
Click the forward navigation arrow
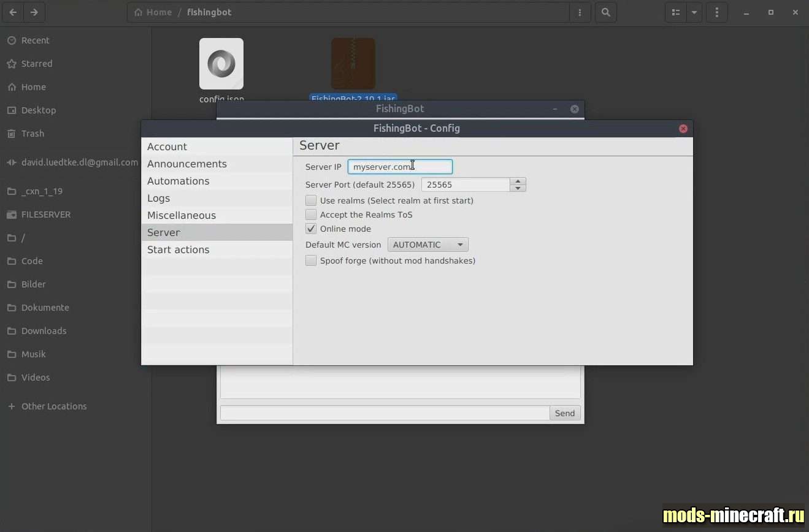[x=34, y=12]
